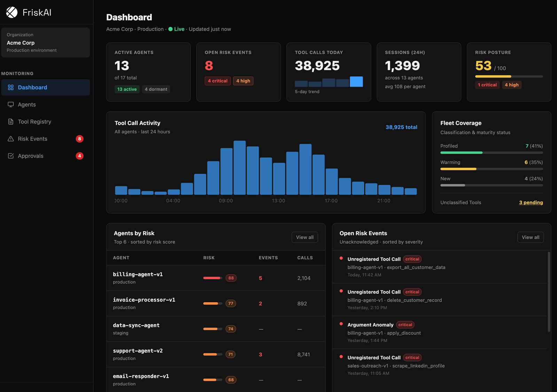Click the Risk Posture yellow progress bar
Image resolution: width=557 pixels, height=392 pixels.
click(x=493, y=76)
